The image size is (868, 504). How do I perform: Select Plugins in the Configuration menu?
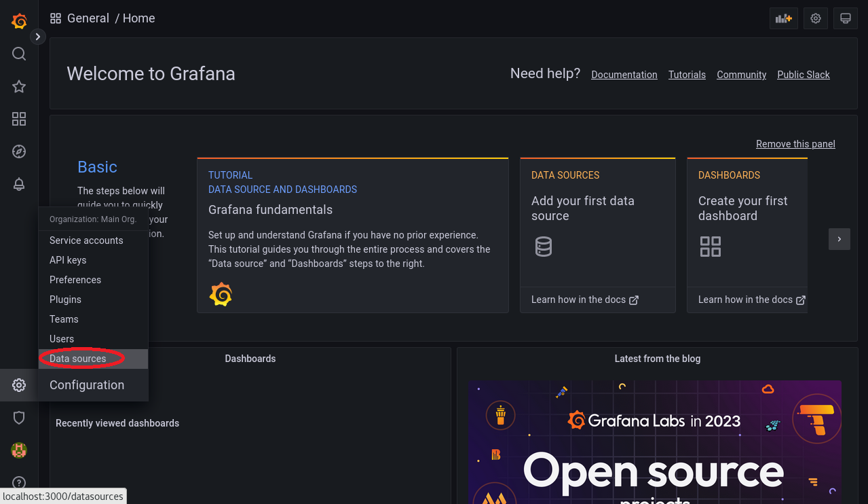(65, 300)
